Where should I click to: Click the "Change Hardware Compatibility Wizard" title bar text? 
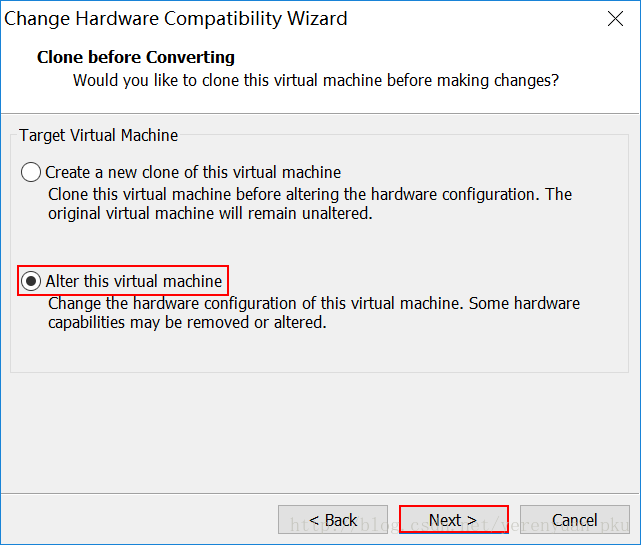pyautogui.click(x=176, y=18)
